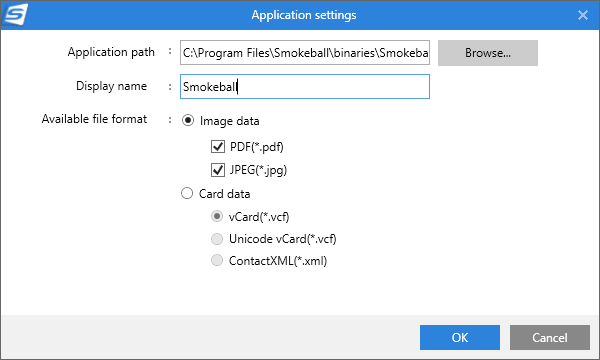Click the Application path input field
This screenshot has width=600, height=360.
point(305,52)
